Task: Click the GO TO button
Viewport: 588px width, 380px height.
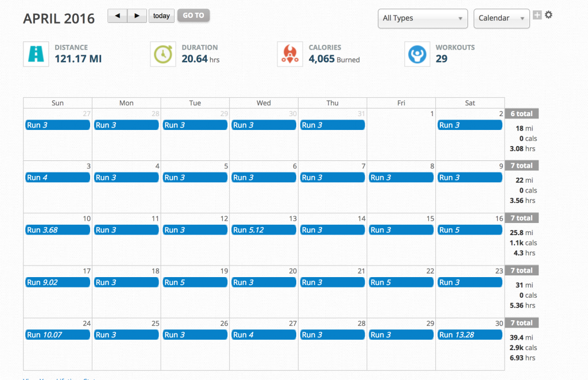Action: pyautogui.click(x=194, y=16)
